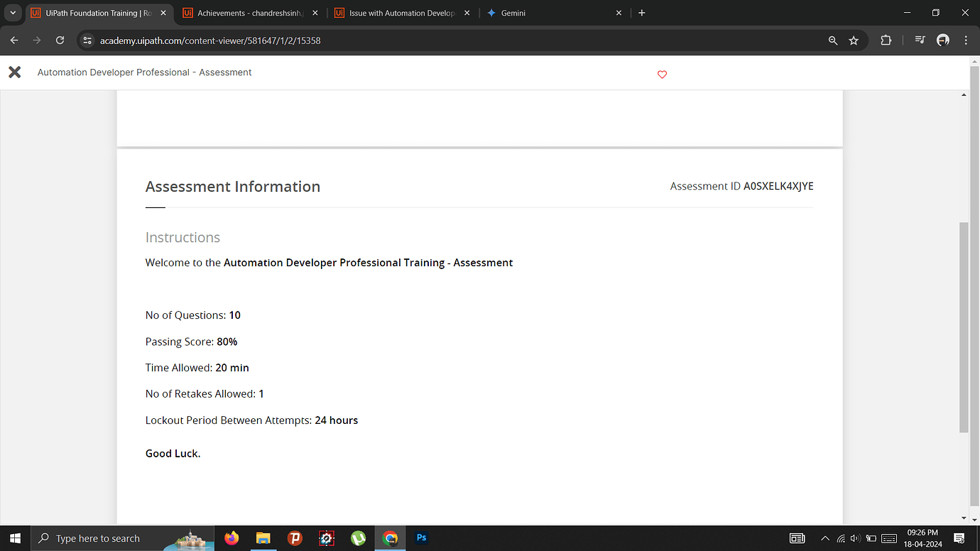The image size is (980, 551).
Task: Click the Chrome profile avatar
Action: pos(942,40)
